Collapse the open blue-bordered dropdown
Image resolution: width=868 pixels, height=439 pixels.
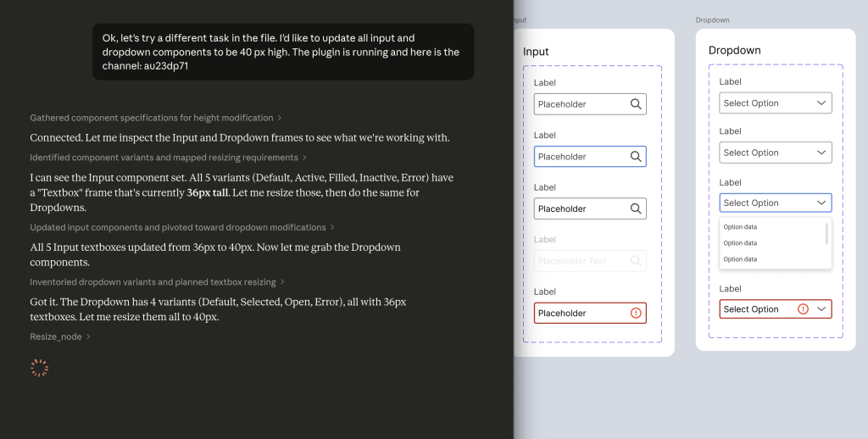coord(821,203)
